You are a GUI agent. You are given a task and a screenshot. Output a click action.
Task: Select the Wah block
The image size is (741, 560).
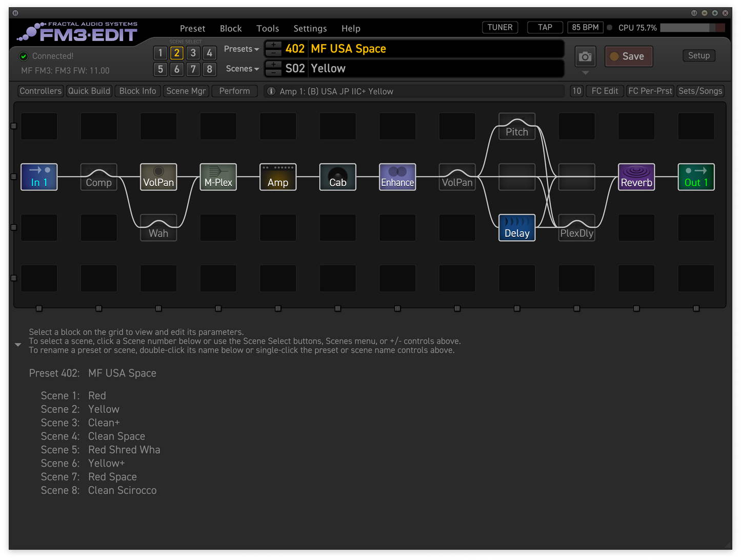click(158, 227)
